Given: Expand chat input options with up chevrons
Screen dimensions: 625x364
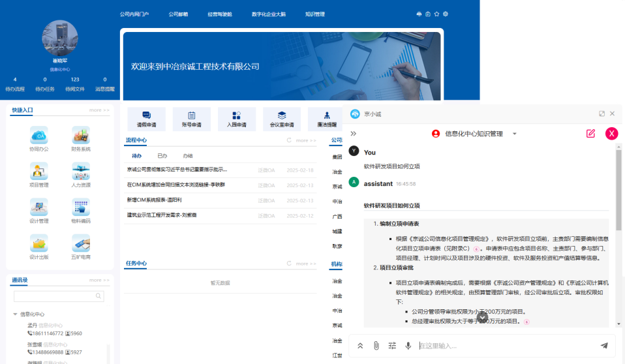Looking at the screenshot, I should [359, 346].
